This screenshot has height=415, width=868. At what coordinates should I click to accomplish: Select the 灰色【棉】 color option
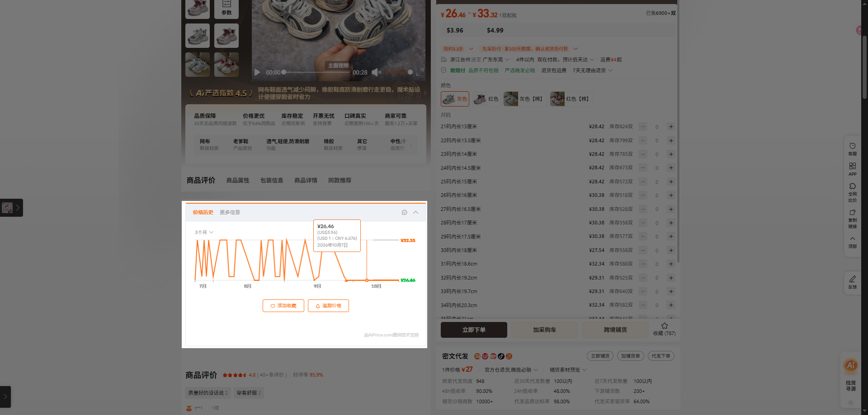524,99
